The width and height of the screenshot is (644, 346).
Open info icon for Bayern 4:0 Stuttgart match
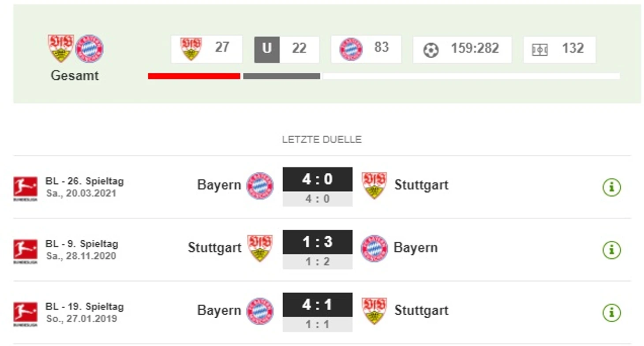(611, 187)
